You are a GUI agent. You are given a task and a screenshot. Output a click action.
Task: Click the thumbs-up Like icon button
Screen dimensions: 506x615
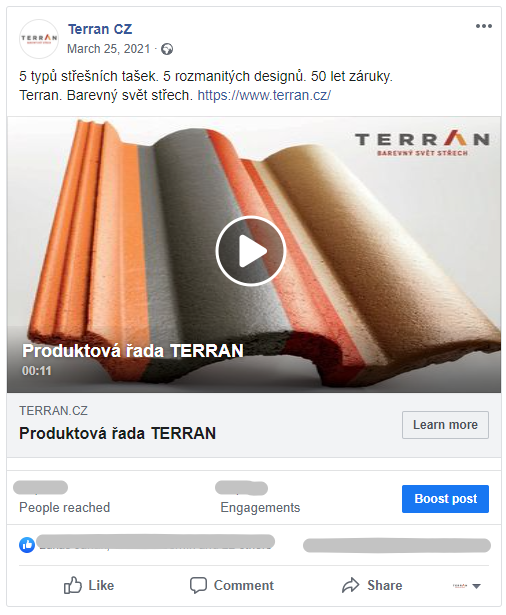point(73,586)
